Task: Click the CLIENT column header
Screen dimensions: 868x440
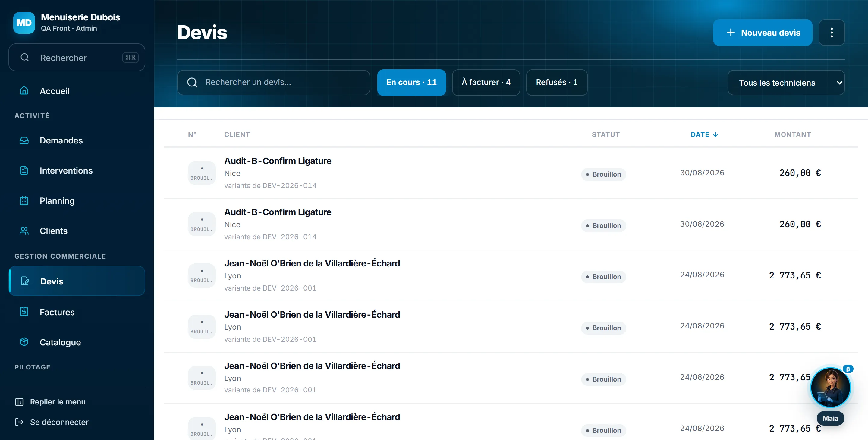Action: point(237,134)
